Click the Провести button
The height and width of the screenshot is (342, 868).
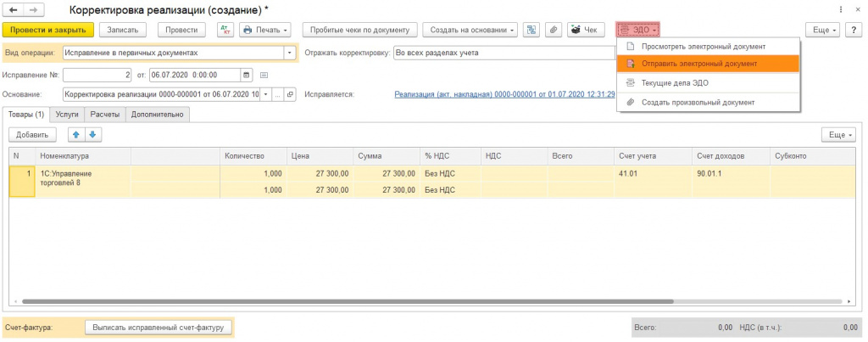(181, 30)
